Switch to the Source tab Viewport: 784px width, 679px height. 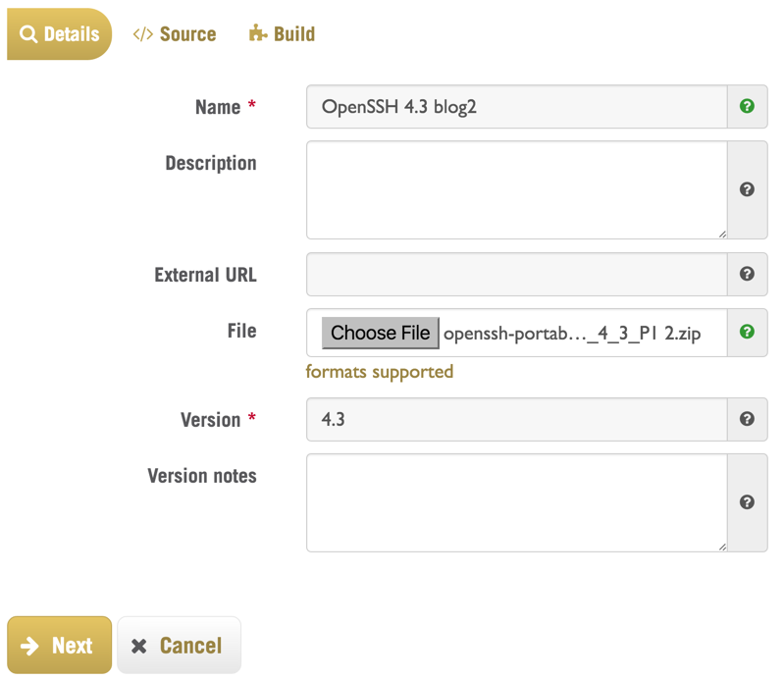[x=175, y=34]
